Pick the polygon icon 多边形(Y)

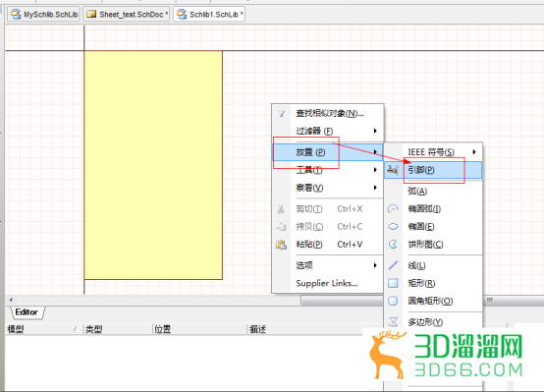(x=393, y=321)
